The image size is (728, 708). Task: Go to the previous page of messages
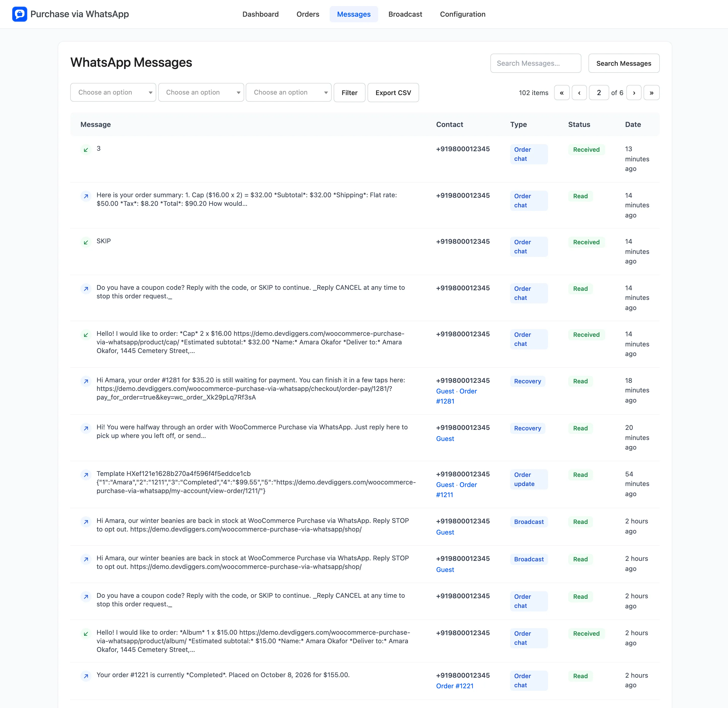pos(579,93)
